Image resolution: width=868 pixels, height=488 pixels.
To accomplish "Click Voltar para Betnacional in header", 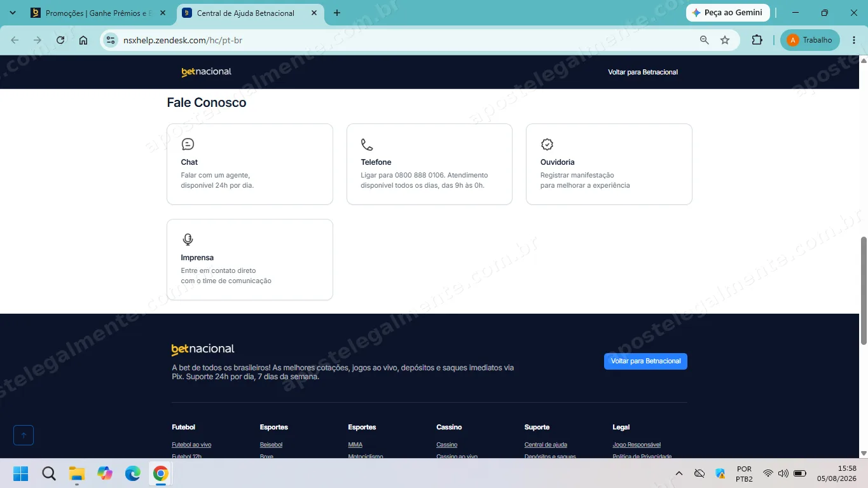I will [643, 72].
